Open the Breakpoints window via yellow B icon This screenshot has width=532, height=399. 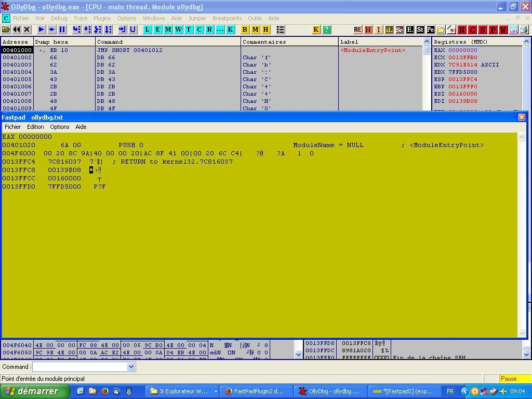[x=245, y=30]
